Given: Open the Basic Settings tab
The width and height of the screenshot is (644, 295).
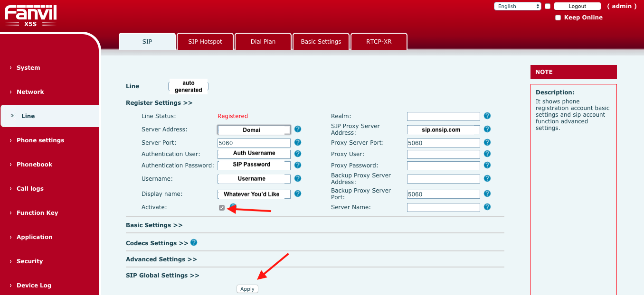Looking at the screenshot, I should 321,41.
